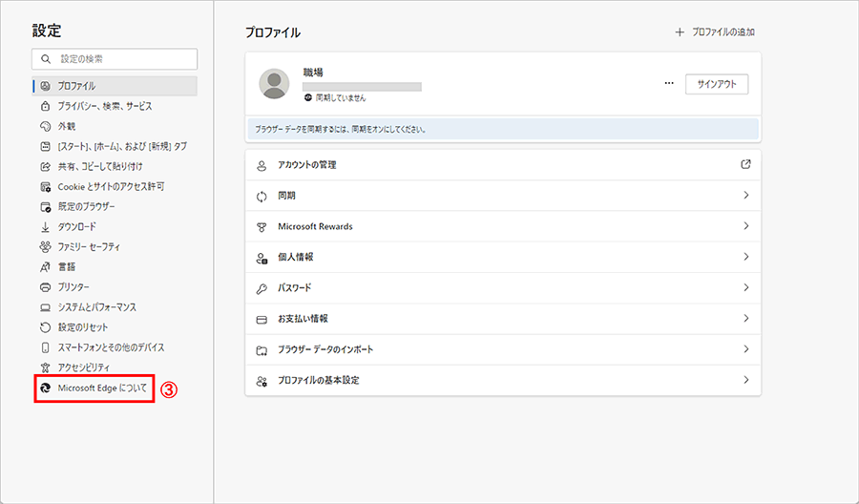This screenshot has height=504, width=859.
Task: Click the サインアウト button
Action: 717,84
